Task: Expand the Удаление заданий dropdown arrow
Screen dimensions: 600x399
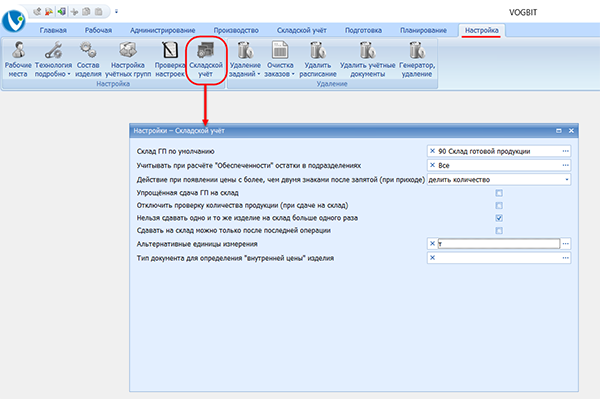Action: pos(259,74)
